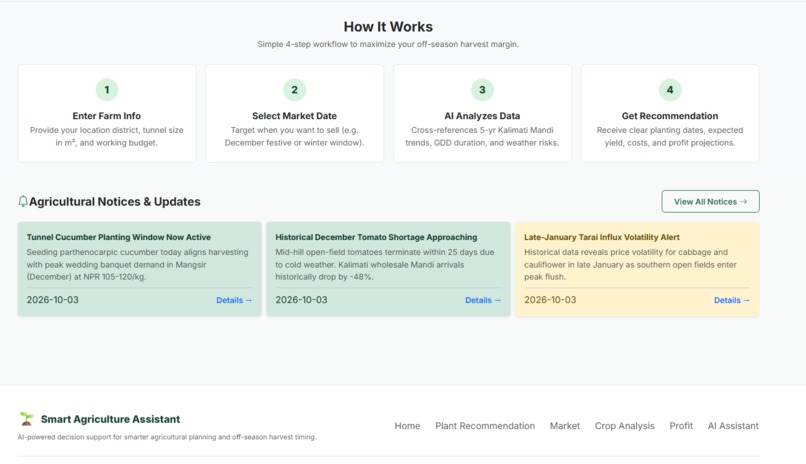Click the 'Provide your location district' description
Viewport: 806px width, 464px height.
[106, 137]
